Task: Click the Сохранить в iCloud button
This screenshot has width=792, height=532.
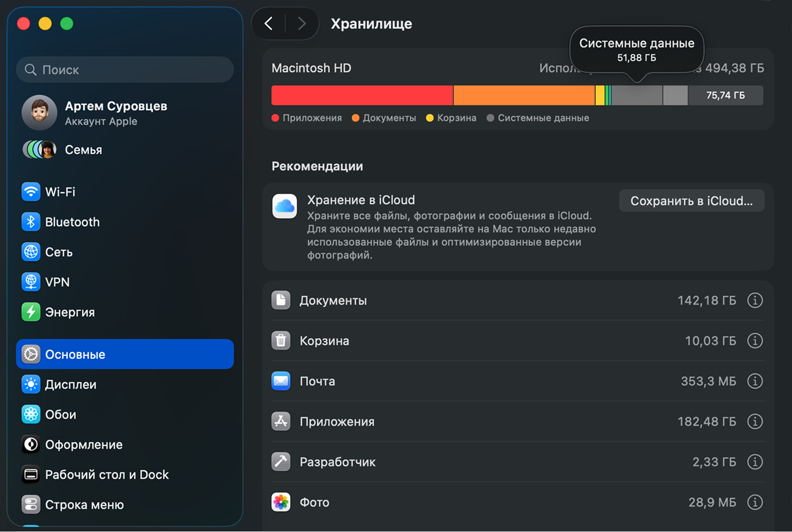Action: pos(692,201)
